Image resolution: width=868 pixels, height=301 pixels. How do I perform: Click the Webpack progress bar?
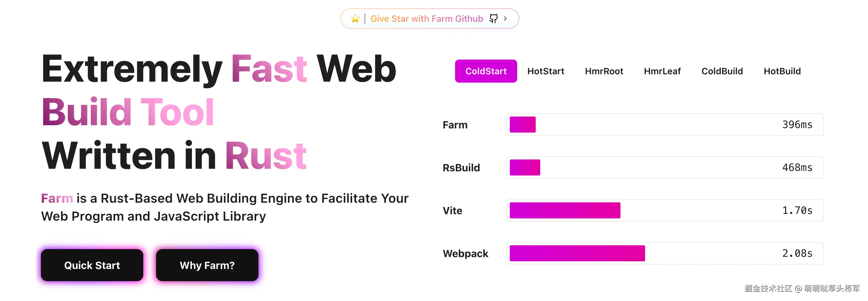(577, 253)
